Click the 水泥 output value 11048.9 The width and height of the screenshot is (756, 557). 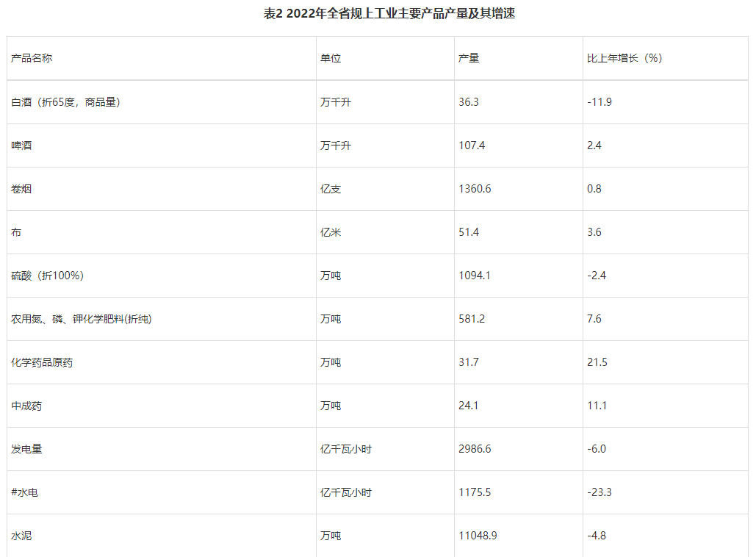pyautogui.click(x=478, y=536)
